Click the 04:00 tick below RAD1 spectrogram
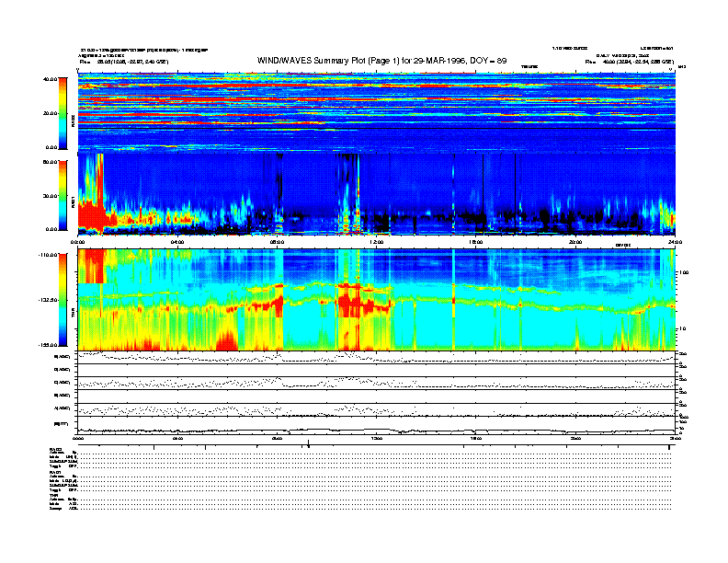The width and height of the screenshot is (728, 563). click(x=177, y=242)
